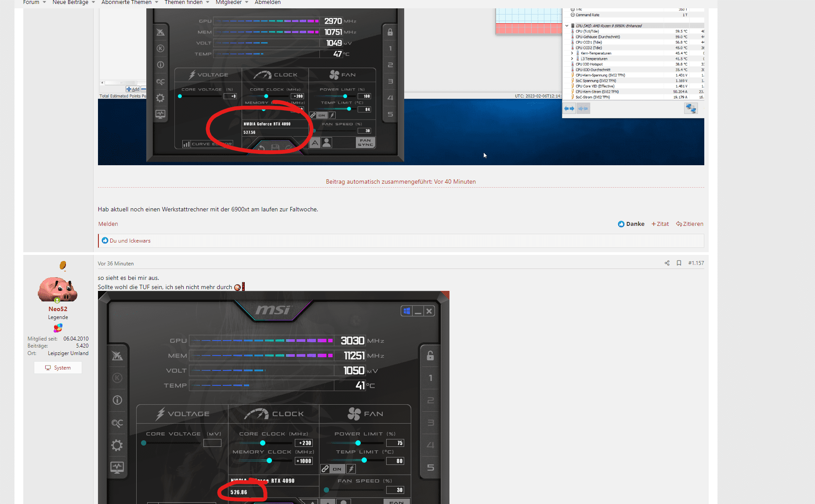Image resolution: width=815 pixels, height=504 pixels.
Task: Click the info icon in upper Afterburner sidebar
Action: (x=160, y=65)
